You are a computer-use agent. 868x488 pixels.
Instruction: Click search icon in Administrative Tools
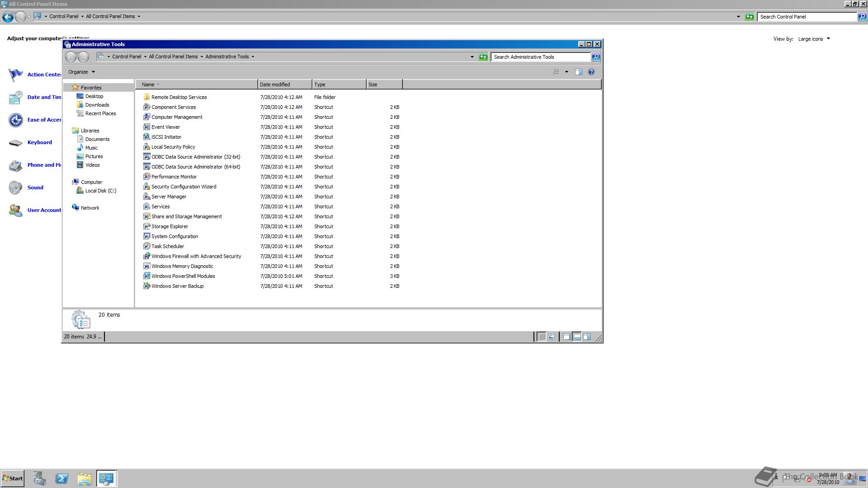pyautogui.click(x=596, y=57)
